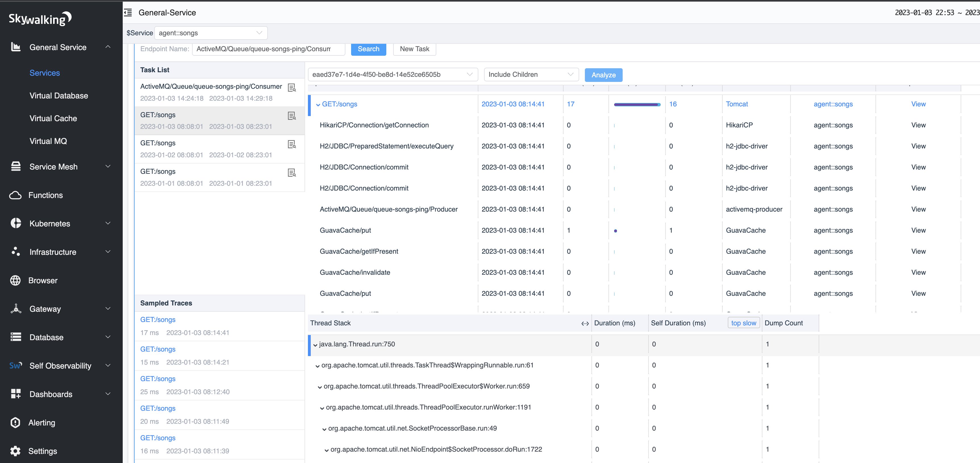This screenshot has height=463, width=980.
Task: Click the Functions cloud icon
Action: tap(15, 195)
